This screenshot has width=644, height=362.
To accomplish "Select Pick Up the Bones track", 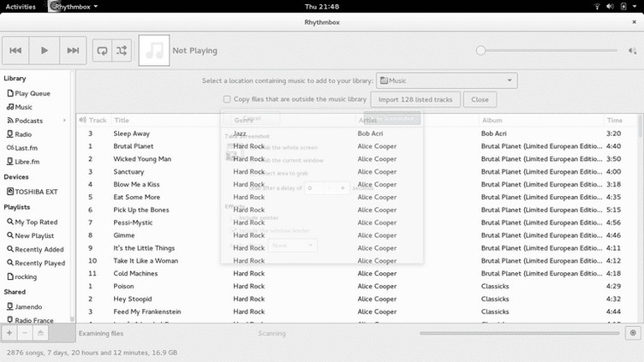I will coord(140,210).
